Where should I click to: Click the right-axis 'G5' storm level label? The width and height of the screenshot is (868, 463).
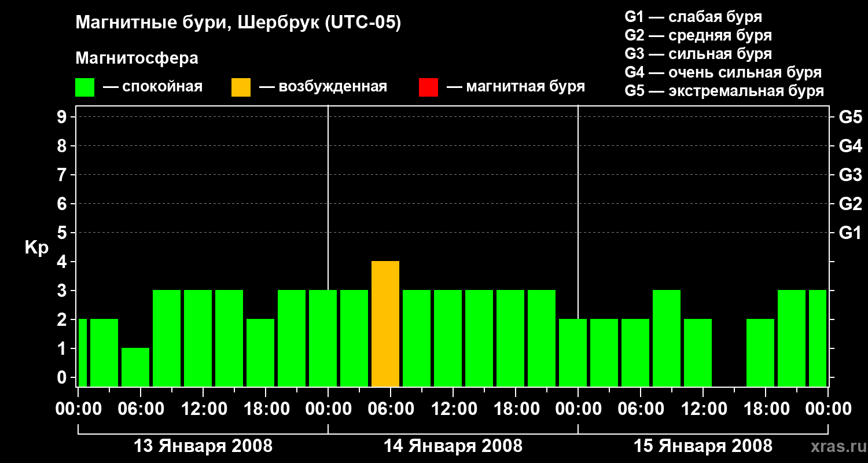tap(851, 117)
